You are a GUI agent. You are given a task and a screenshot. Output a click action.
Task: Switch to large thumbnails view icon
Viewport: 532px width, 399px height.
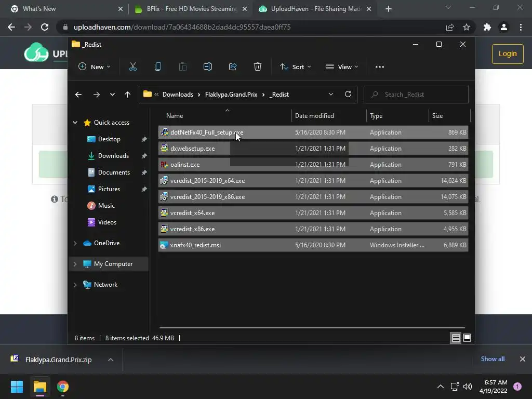[467, 338]
